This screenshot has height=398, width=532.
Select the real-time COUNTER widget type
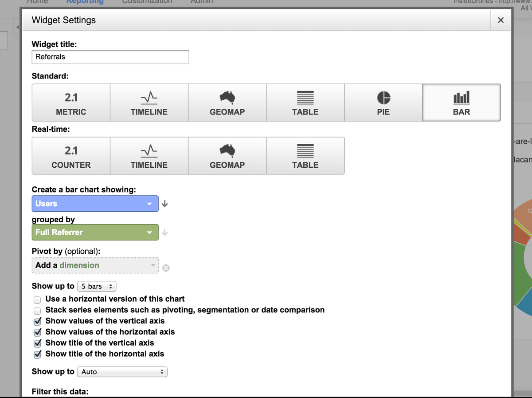(71, 156)
